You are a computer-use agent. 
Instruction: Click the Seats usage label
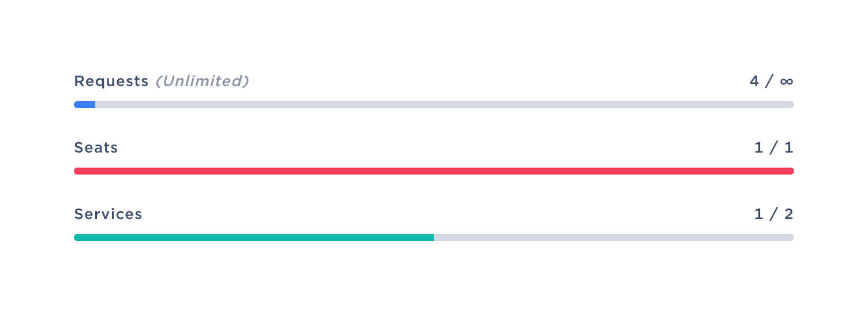[x=96, y=148]
